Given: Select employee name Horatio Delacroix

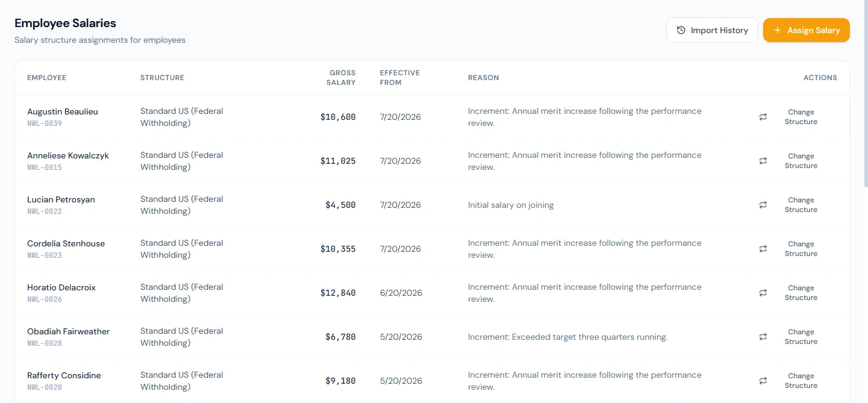Looking at the screenshot, I should click(61, 287).
